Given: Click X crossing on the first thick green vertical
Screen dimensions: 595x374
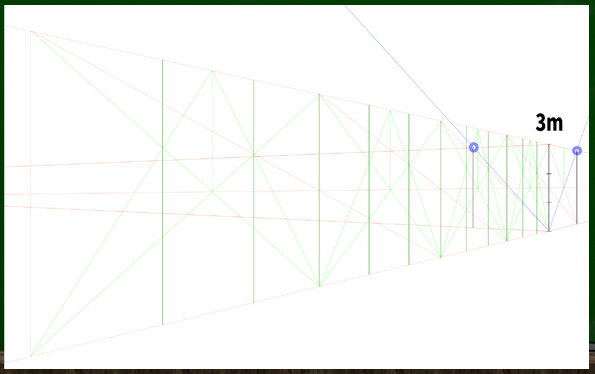Looking at the screenshot, I should tap(162, 148).
